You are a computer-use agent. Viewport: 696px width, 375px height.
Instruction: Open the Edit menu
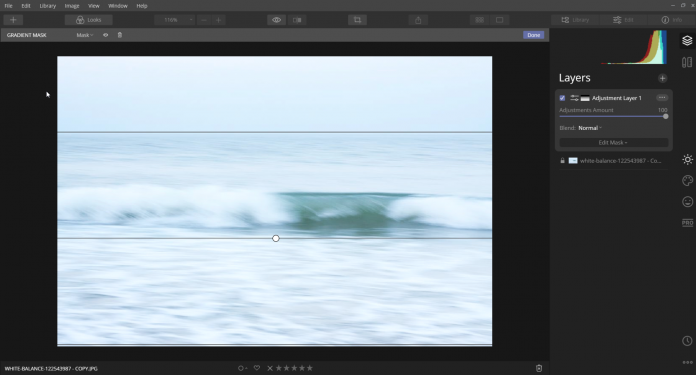(x=26, y=6)
